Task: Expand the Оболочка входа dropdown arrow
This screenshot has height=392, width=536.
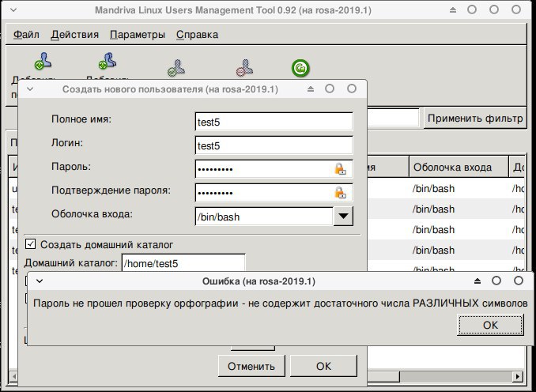Action: pos(343,216)
